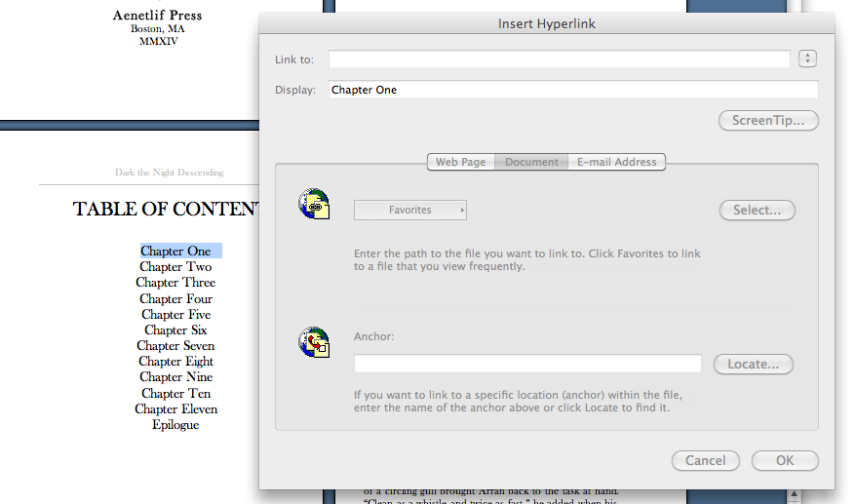Click the linked file globe icon
The image size is (856, 504).
pos(314,204)
